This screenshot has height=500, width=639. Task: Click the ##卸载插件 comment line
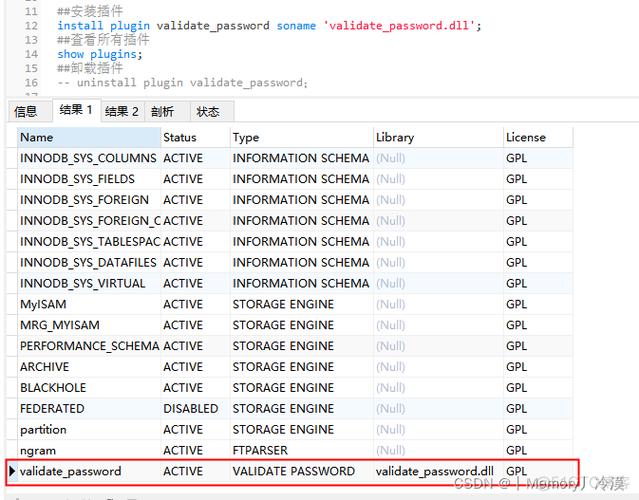click(x=90, y=68)
